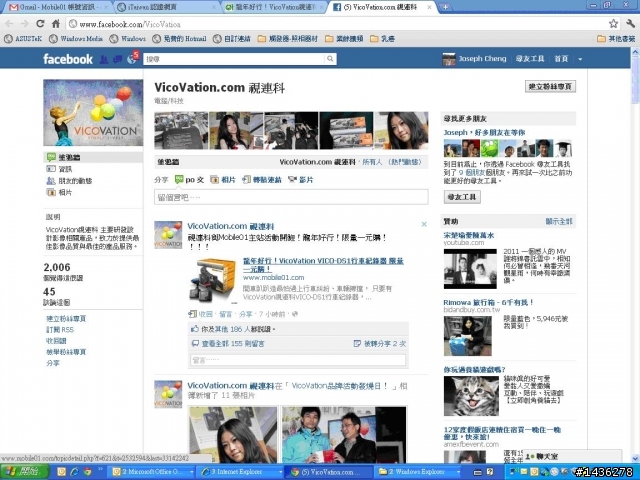Open Facebook friend requests icon
This screenshot has height=480, width=640.
(104, 60)
